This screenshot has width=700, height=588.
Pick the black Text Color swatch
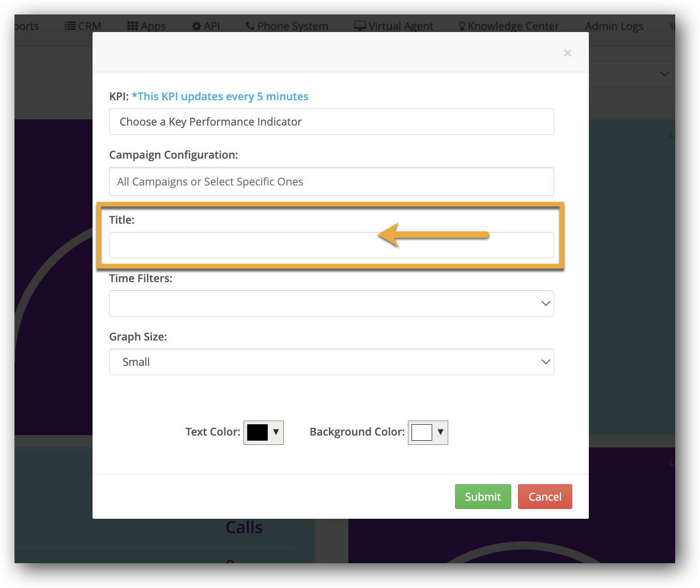[257, 432]
